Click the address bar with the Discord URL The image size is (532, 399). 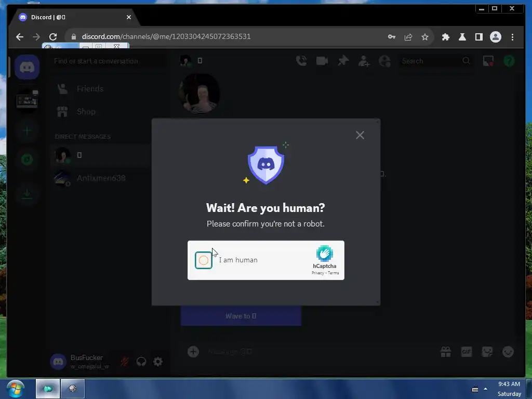(x=224, y=37)
